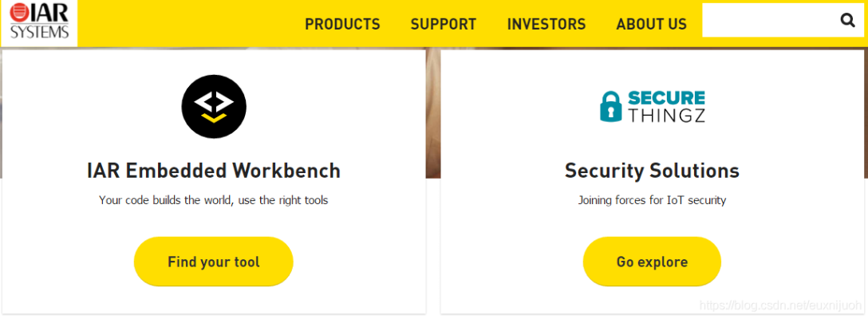The height and width of the screenshot is (319, 868).
Task: Open the PRODUCTS menu
Action: [342, 24]
